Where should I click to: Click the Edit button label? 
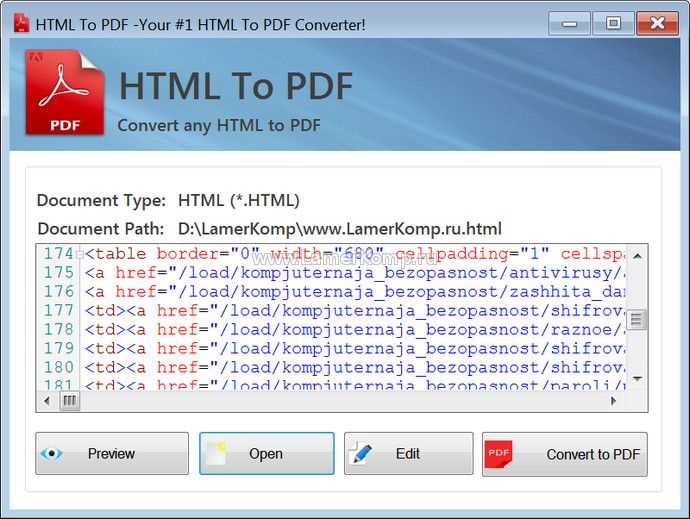click(x=407, y=453)
